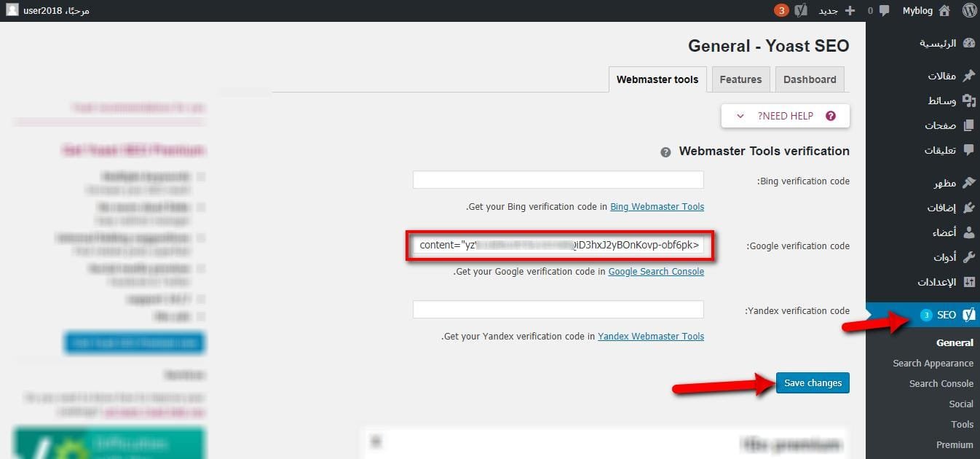Click the Save changes button

(x=813, y=382)
